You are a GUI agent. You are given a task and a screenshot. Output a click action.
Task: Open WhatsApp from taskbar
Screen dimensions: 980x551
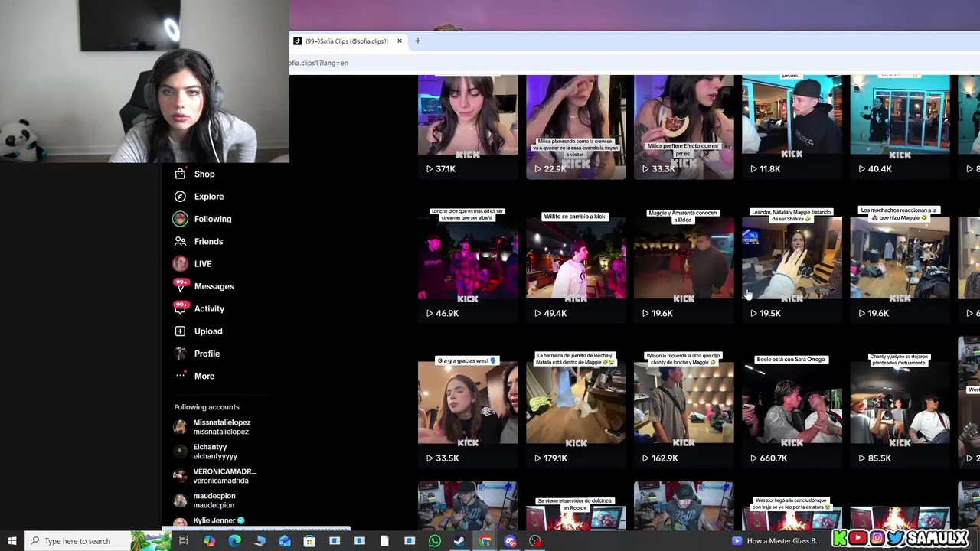point(435,541)
